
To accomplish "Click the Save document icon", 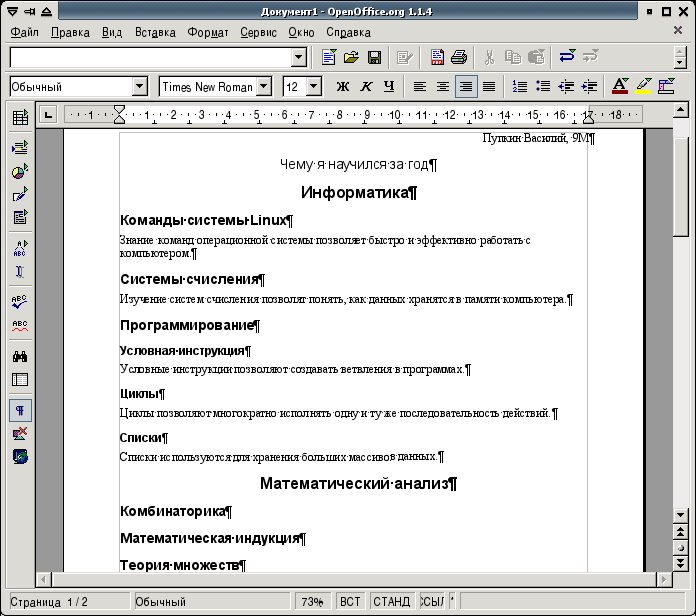I will [374, 57].
